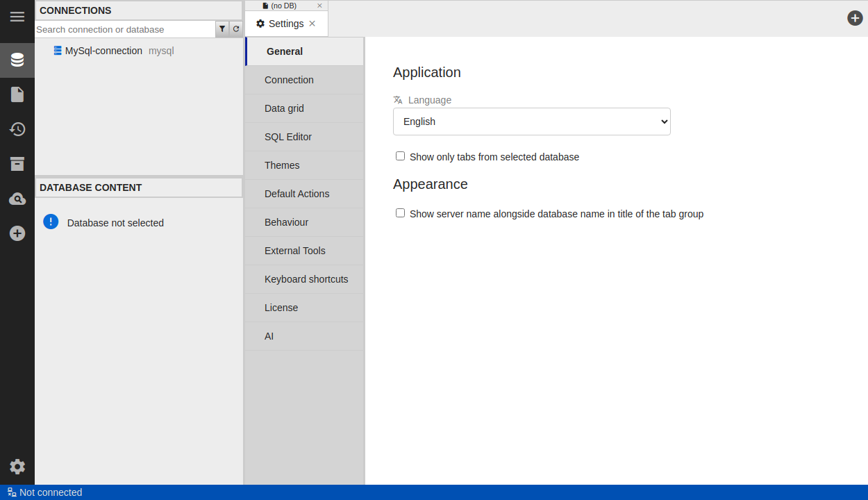868x500 pixels.
Task: Open the query history sidebar icon
Action: click(x=17, y=129)
